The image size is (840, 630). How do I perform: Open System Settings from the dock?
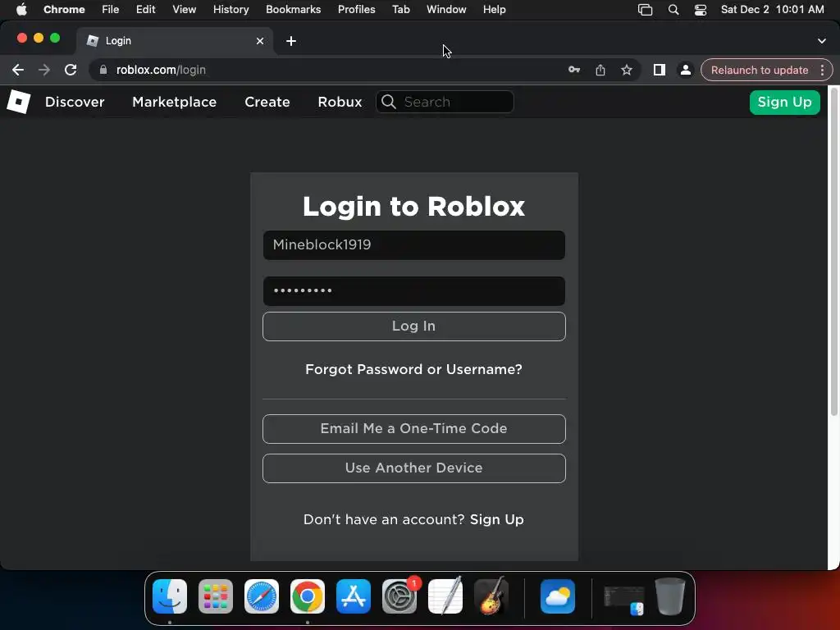(399, 596)
